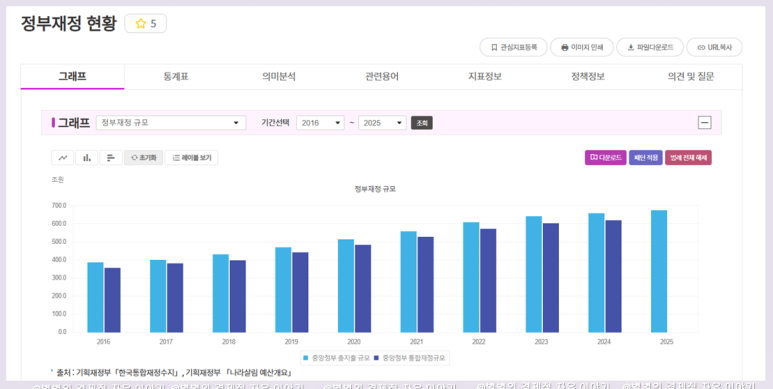Toggle 중앙정부 총지출 규모 legend item
This screenshot has height=389, width=773.
pos(336,358)
